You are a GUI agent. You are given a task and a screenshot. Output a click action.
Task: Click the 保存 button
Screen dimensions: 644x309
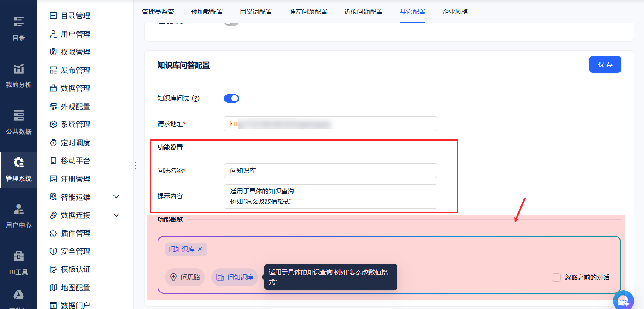pos(605,64)
